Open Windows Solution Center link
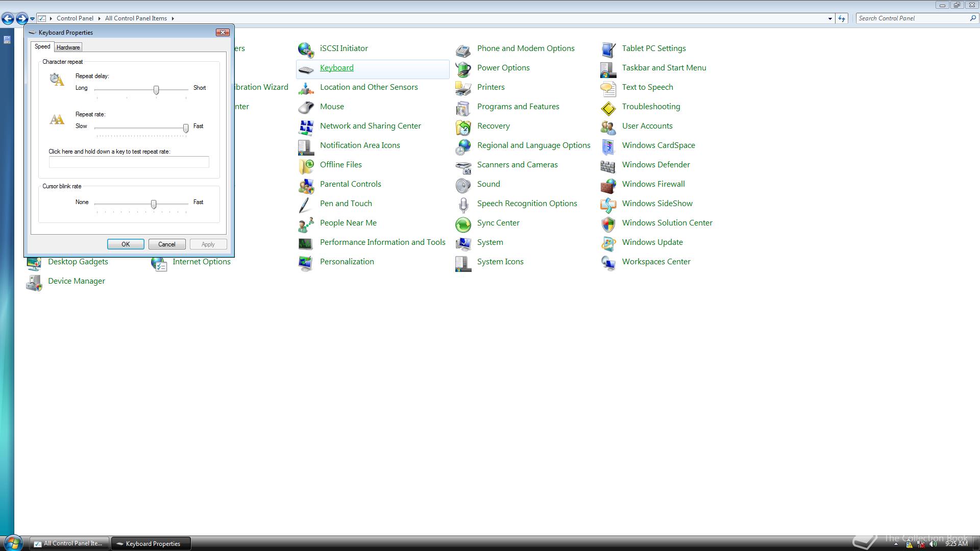Viewport: 980px width, 551px height. [x=667, y=222]
